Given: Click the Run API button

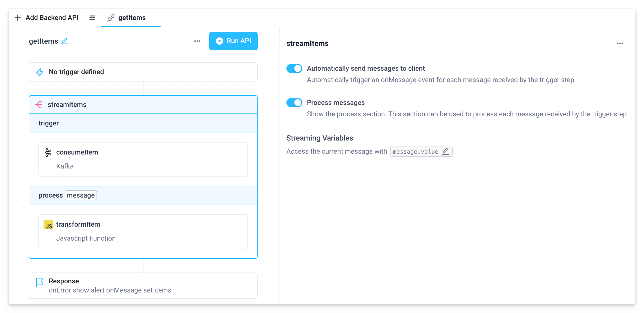Looking at the screenshot, I should [233, 41].
